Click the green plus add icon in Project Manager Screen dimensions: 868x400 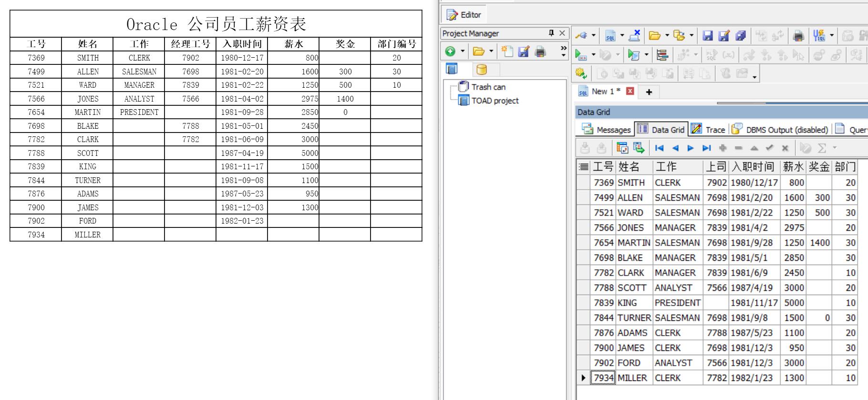450,51
